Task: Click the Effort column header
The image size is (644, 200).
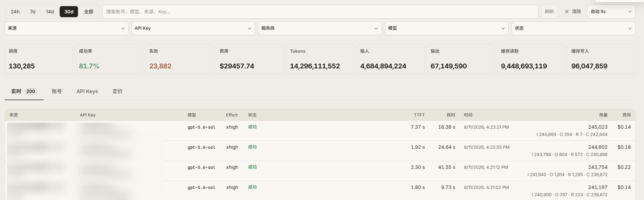Action: click(x=232, y=115)
